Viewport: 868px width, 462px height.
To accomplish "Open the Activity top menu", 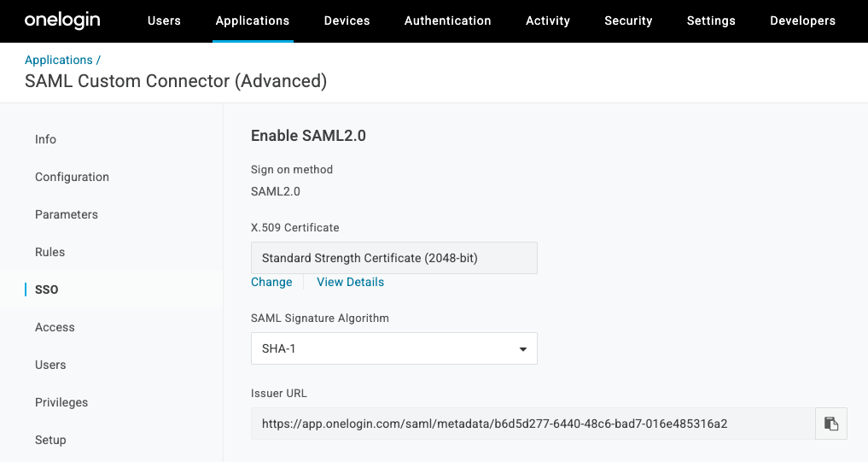I will (547, 20).
